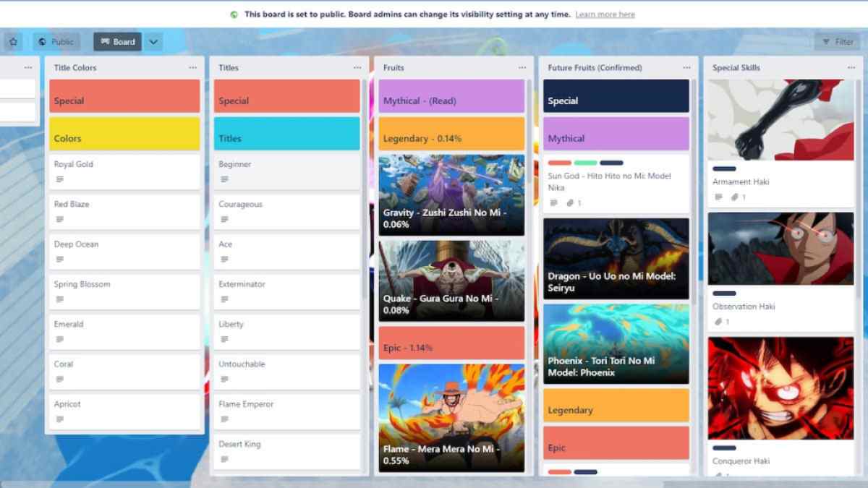Screen dimensions: 868x488
Task: Click red label on Sun God card
Action: (x=560, y=163)
